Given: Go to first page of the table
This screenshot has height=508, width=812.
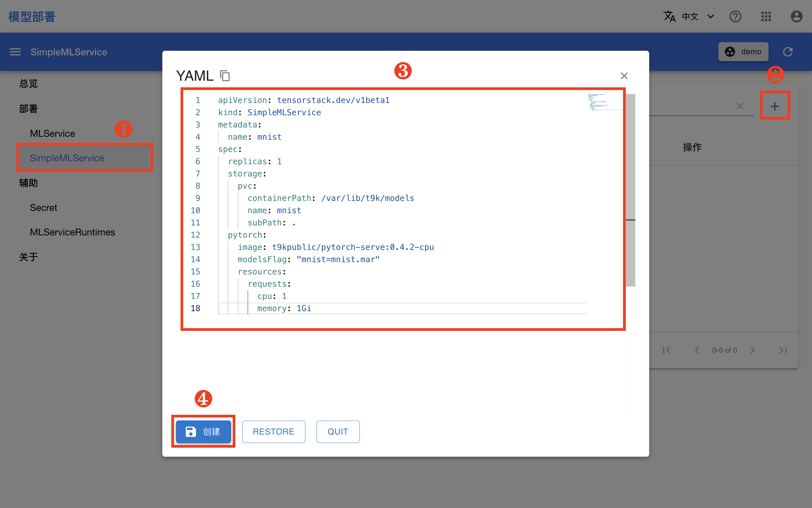Looking at the screenshot, I should pos(667,350).
